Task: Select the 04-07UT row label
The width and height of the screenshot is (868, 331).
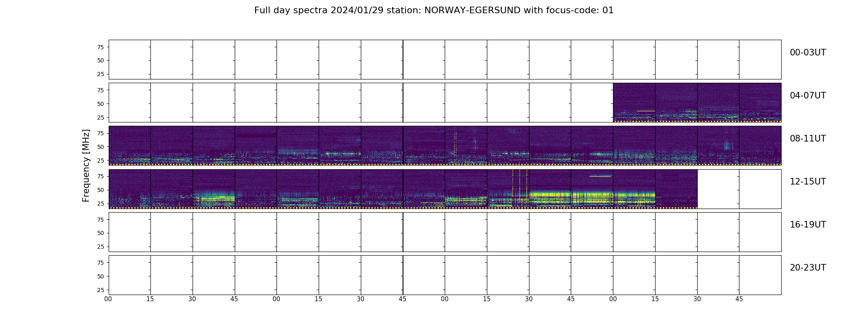Action: tap(808, 96)
